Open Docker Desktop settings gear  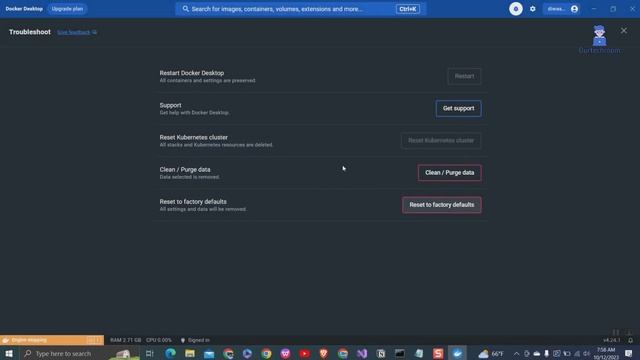point(533,9)
